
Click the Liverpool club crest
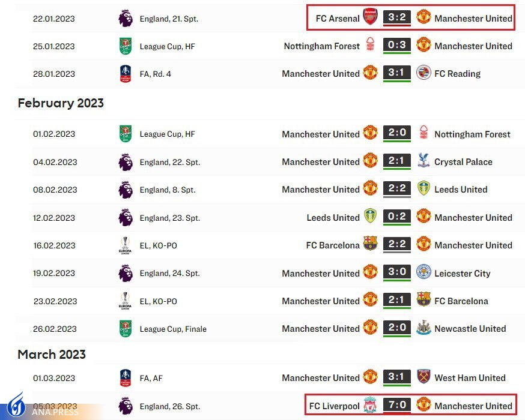[370, 406]
